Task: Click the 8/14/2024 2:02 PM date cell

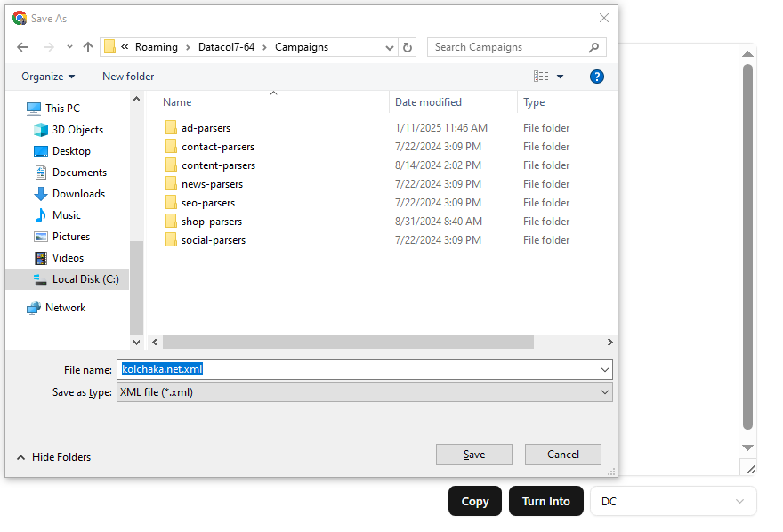Action: point(438,165)
